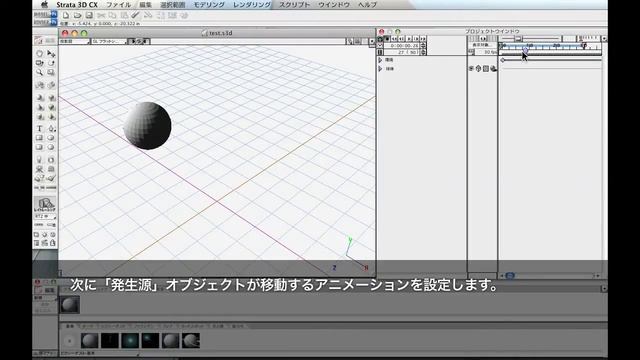Open the 編集 menu in the menu bar
The image size is (640, 360).
145,5
